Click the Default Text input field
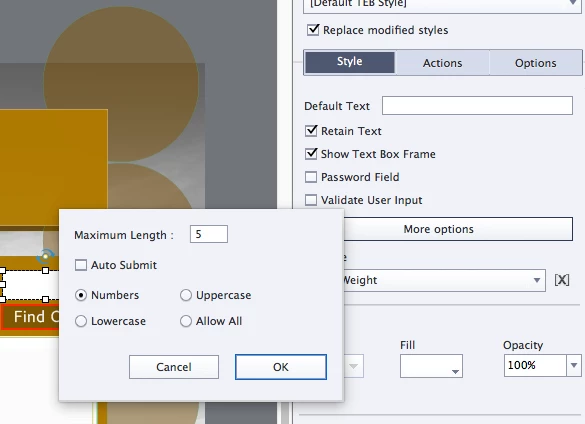 [x=477, y=106]
